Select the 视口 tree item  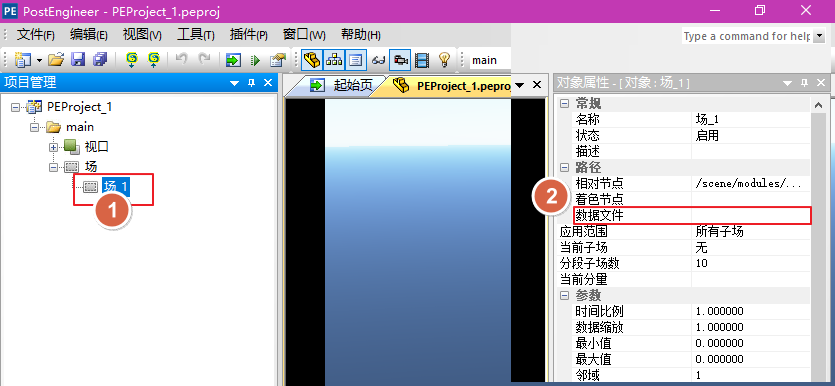[96, 147]
